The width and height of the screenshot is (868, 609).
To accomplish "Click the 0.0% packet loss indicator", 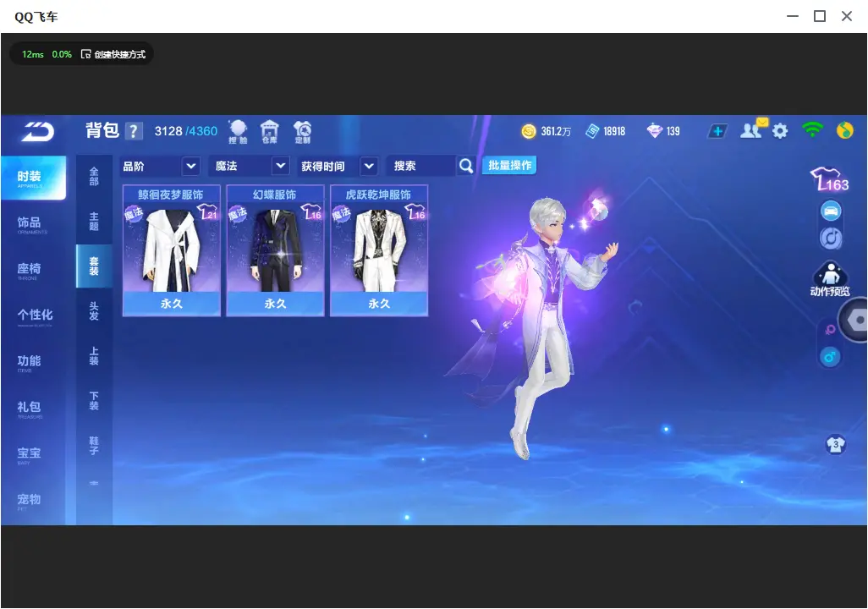I will [62, 54].
